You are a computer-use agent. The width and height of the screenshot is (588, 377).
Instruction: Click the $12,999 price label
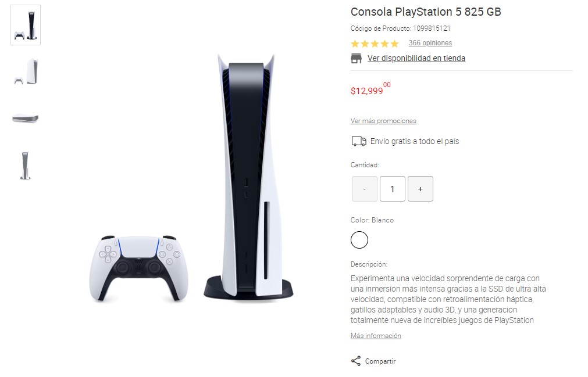point(370,89)
